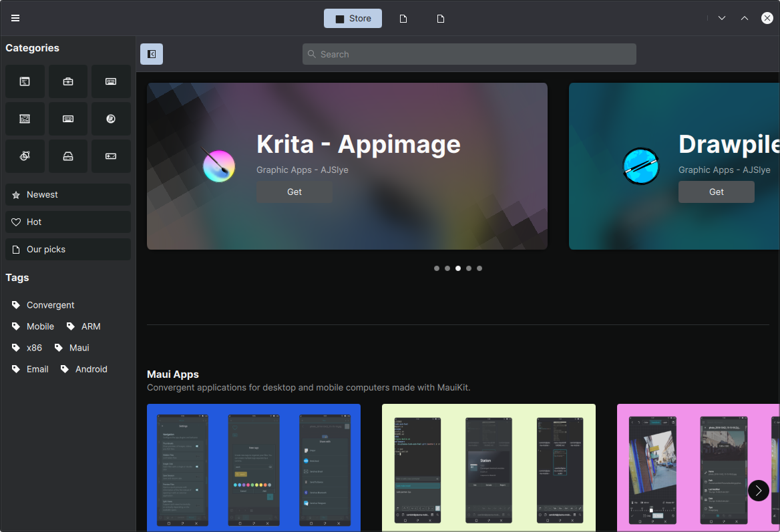Jump to the first carousel page dot
Screen dimensions: 780x532
coord(437,268)
